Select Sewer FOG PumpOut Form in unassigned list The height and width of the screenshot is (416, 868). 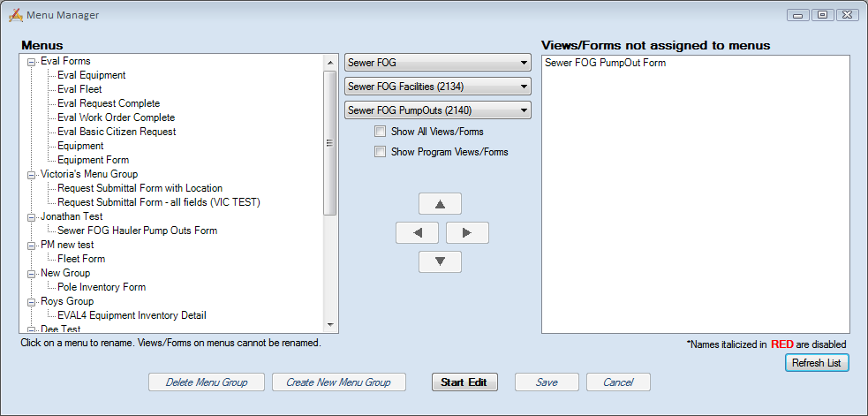pos(605,63)
